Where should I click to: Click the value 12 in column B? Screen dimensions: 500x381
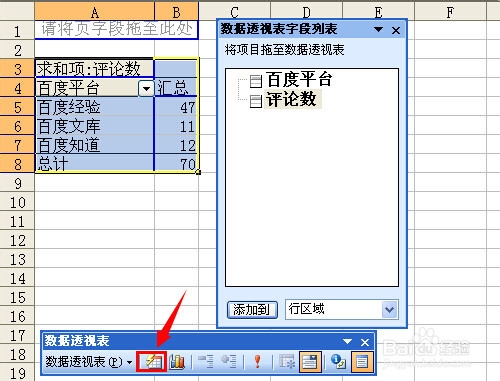176,145
